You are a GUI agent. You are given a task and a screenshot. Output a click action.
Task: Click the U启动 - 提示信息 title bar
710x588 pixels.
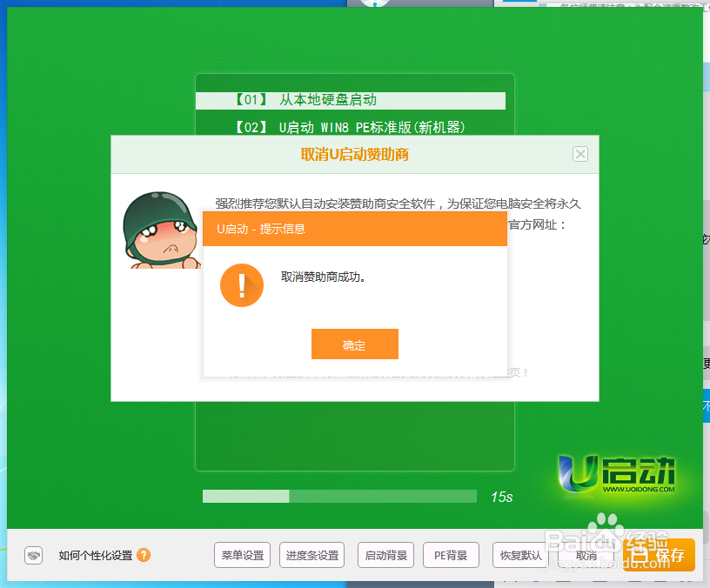pos(354,229)
